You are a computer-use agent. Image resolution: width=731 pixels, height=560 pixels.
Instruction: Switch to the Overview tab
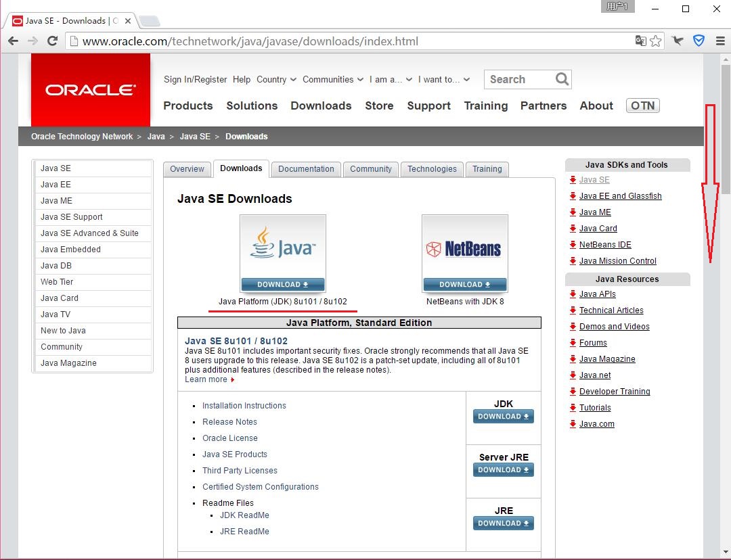(187, 169)
